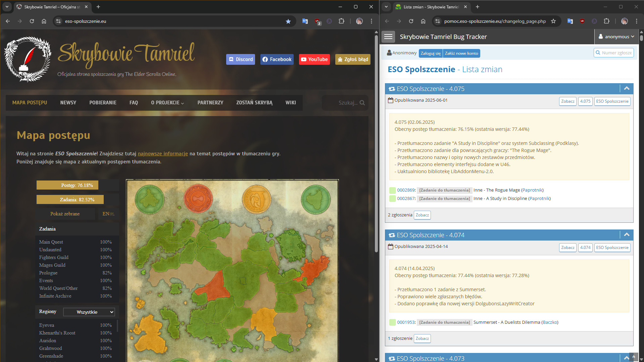Click the Postęp 76.18% progress bar
The image size is (644, 362).
pos(67,185)
